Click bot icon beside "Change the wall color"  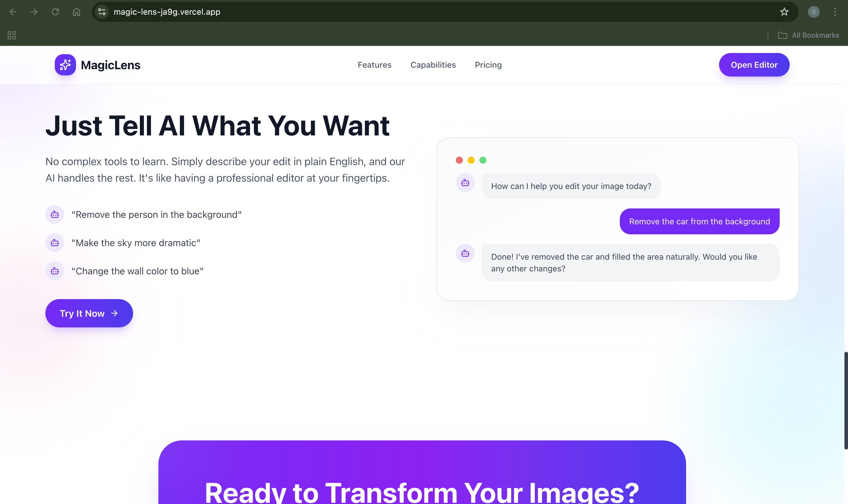[55, 271]
